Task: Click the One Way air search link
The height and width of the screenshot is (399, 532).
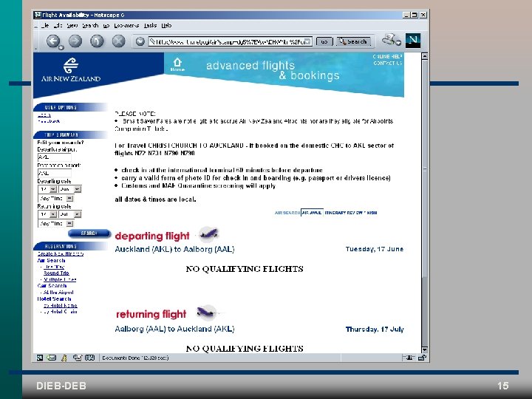Action: pos(54,267)
